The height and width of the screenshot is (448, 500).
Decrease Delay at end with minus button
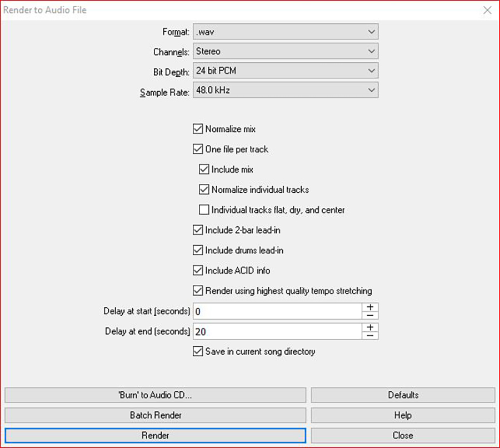(x=370, y=336)
